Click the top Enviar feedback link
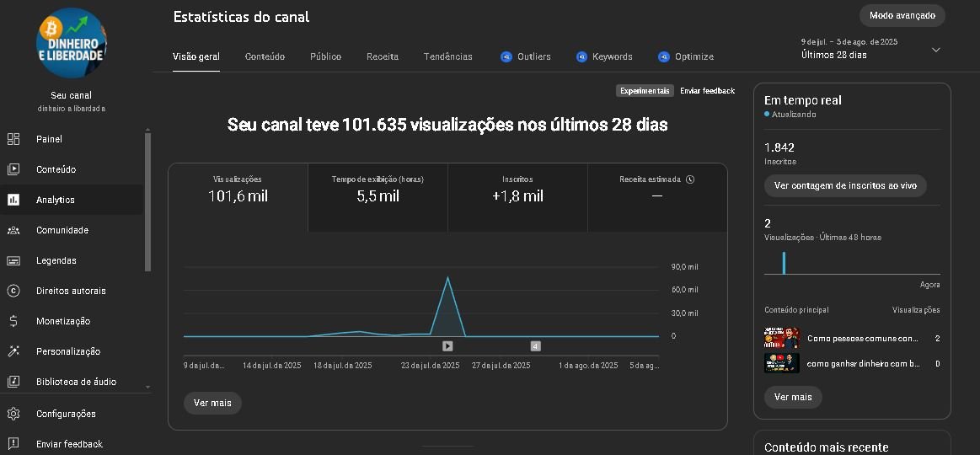Screen dimensions: 980x455 click(x=708, y=91)
